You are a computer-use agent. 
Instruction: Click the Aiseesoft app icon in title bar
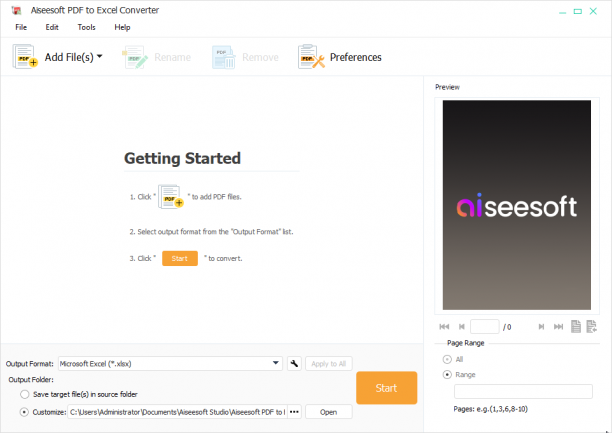coord(16,11)
